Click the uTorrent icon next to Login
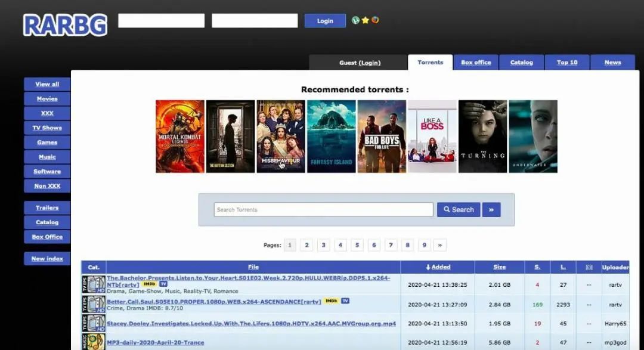 coord(355,20)
